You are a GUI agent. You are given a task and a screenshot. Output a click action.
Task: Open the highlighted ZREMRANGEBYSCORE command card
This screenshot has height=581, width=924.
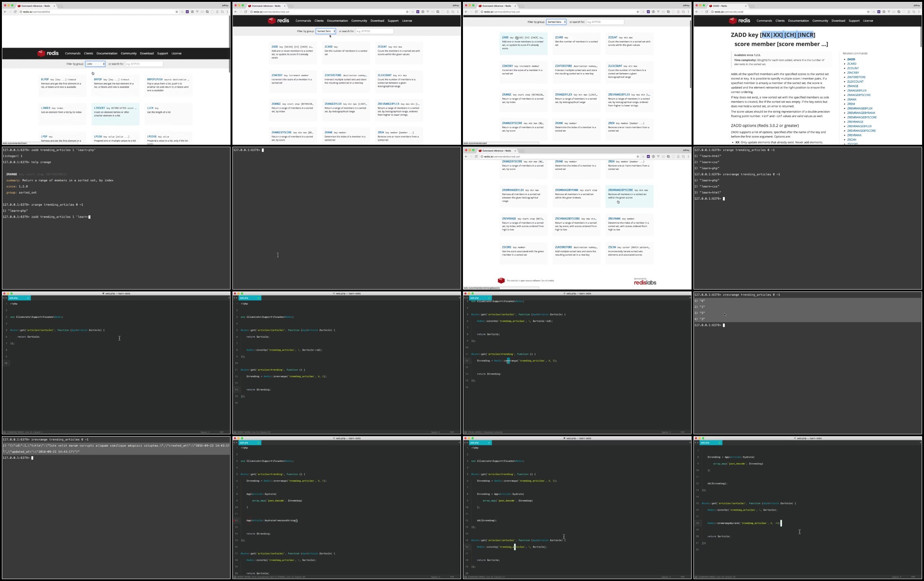pos(629,196)
